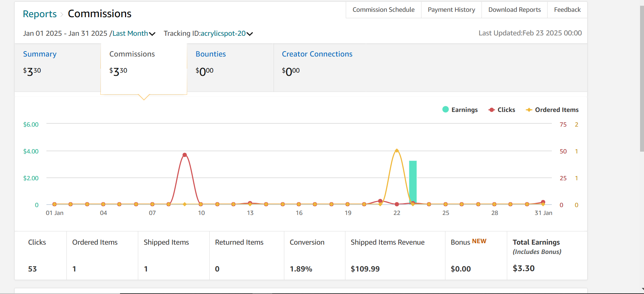Click the teal earnings bar in the chart
Viewport: 644px width, 294px height.
(413, 182)
